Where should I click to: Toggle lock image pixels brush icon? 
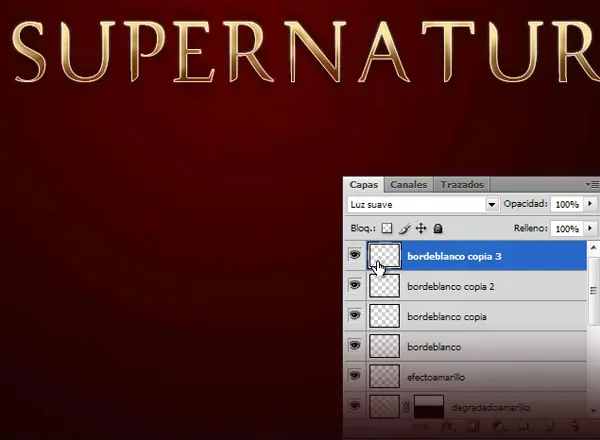pos(404,228)
